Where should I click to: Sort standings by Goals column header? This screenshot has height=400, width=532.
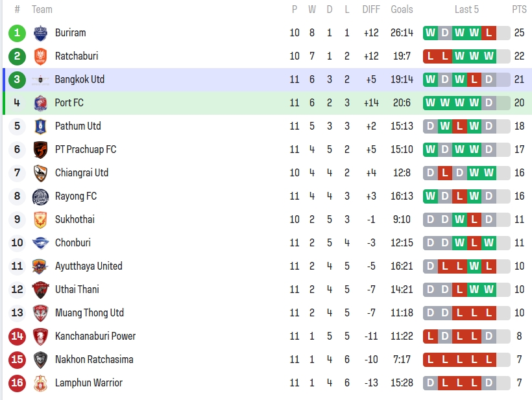tap(402, 10)
